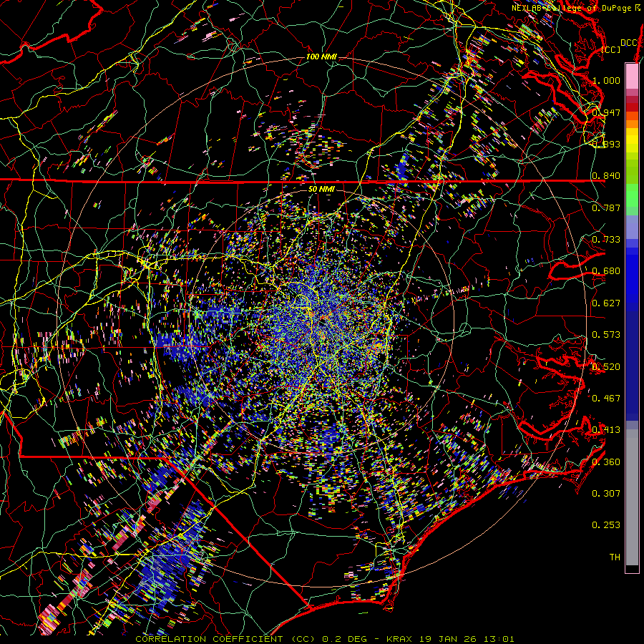644x644 pixels.
Task: Click the "19 JAN 26 13:01" timestamp
Action: pyautogui.click(x=466, y=639)
